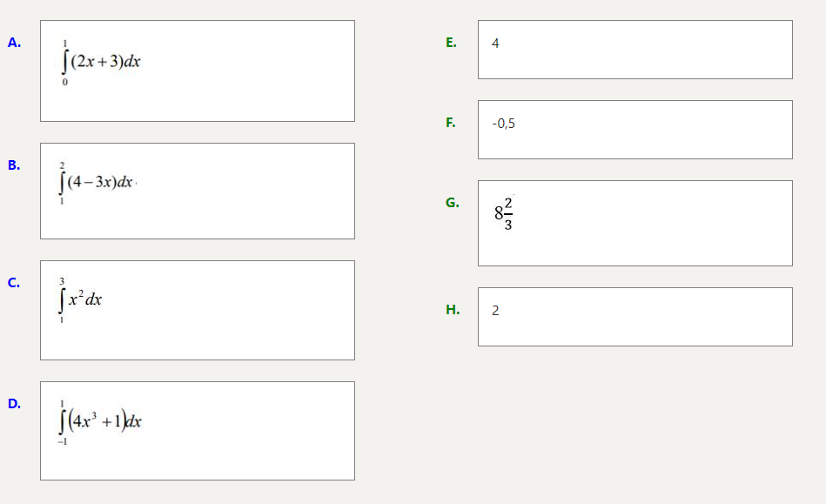Click the green letter label G.
The width and height of the screenshot is (826, 504).
[452, 203]
